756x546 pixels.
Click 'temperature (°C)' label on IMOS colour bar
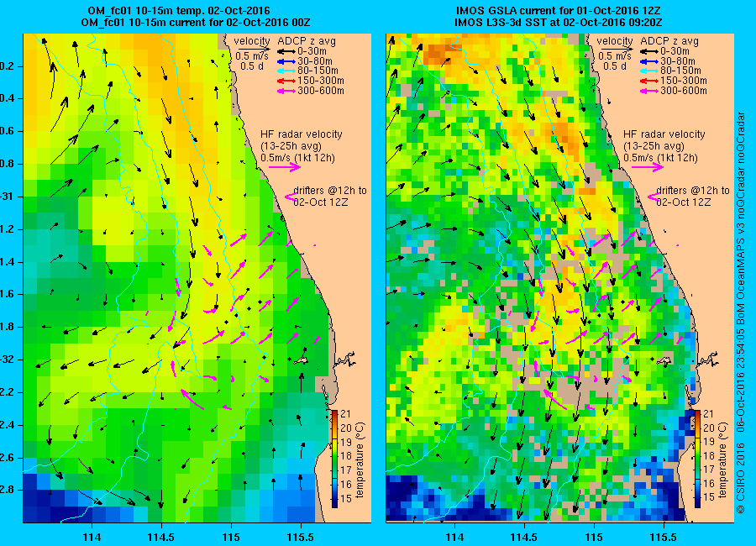pyautogui.click(x=722, y=459)
